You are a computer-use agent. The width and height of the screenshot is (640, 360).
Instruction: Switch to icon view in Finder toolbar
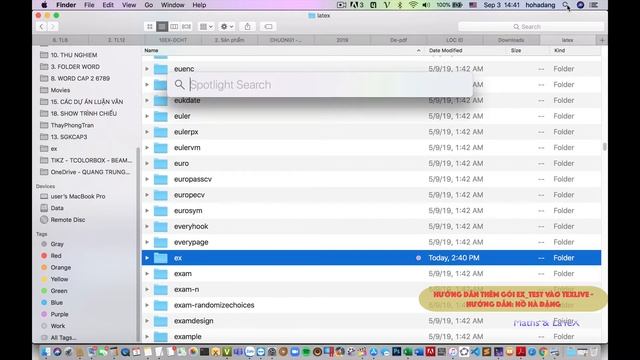(150, 27)
